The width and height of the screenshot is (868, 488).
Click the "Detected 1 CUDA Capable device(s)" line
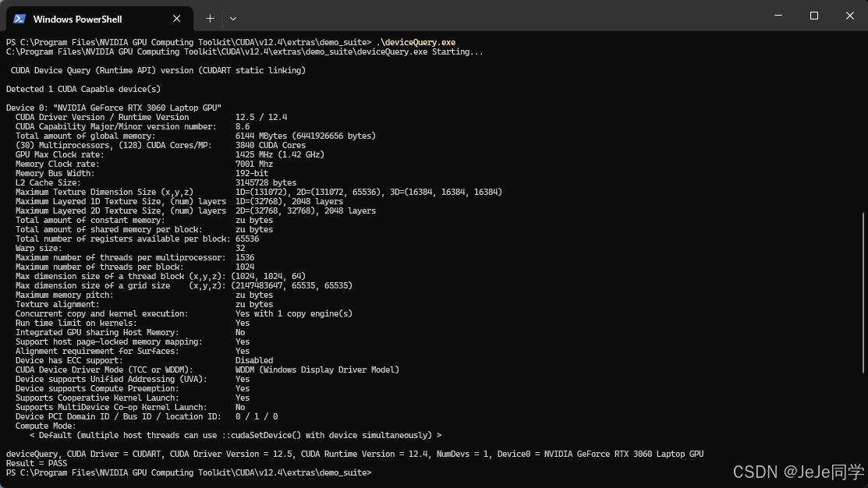[83, 89]
